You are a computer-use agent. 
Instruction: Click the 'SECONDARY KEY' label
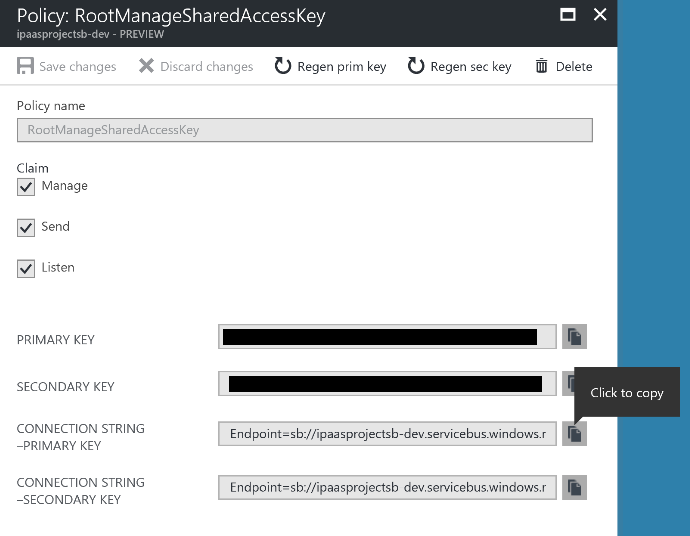[66, 386]
